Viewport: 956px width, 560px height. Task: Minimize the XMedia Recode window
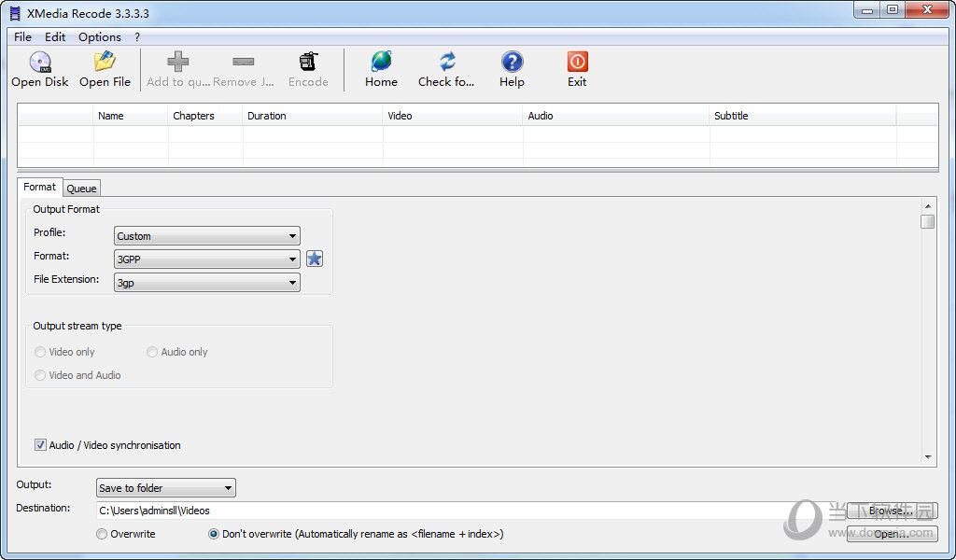(x=867, y=10)
